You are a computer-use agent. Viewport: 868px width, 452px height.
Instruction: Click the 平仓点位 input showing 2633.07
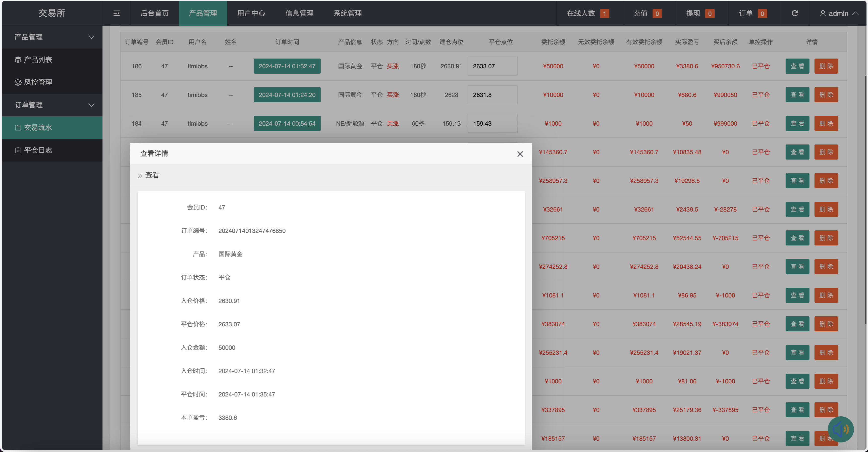492,66
